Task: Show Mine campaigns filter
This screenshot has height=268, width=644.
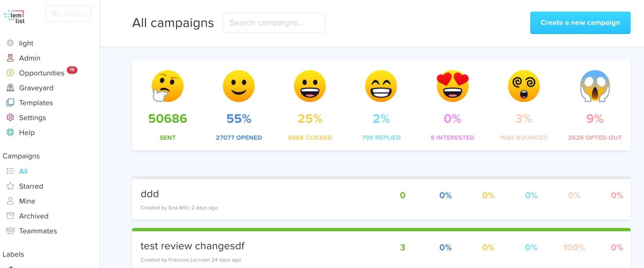Action: pos(27,201)
